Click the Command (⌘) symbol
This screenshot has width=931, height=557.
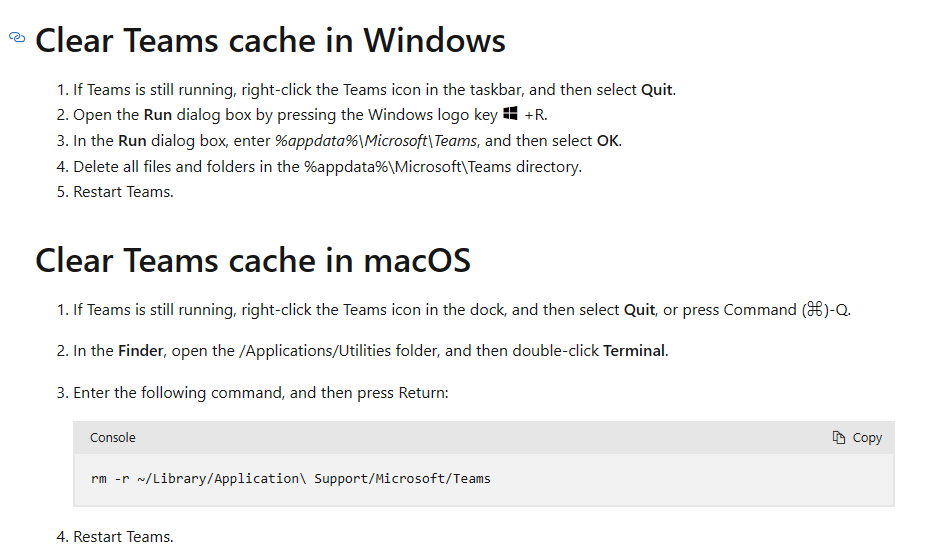815,309
